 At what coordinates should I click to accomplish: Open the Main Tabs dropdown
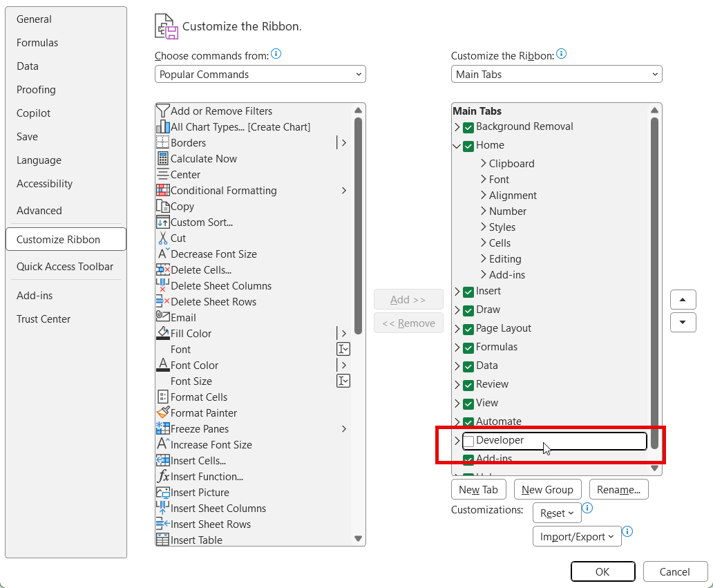[x=557, y=74]
